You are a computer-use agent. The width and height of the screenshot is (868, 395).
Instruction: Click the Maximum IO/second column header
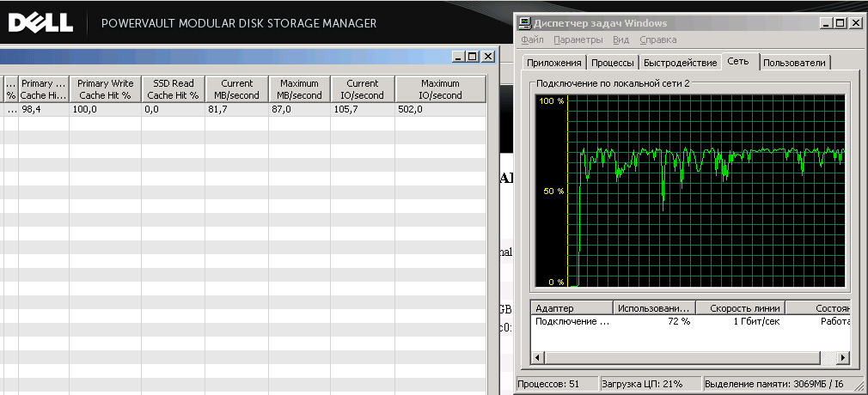coord(441,89)
